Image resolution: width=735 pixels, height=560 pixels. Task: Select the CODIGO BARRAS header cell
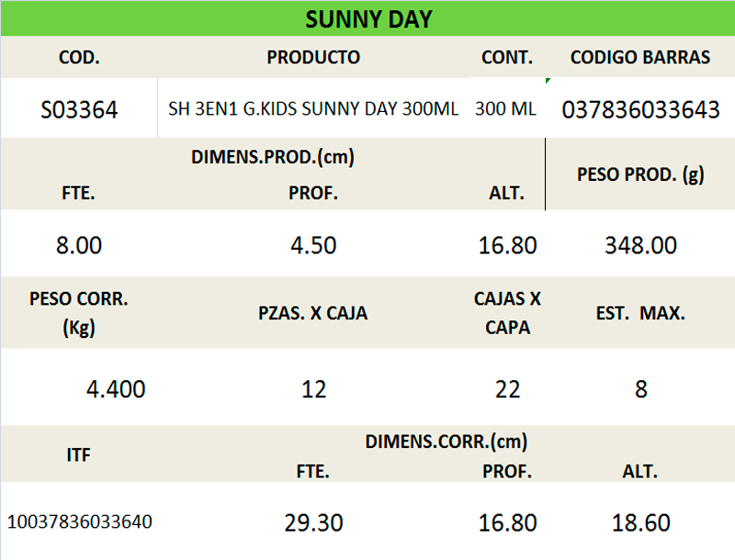tap(640, 57)
